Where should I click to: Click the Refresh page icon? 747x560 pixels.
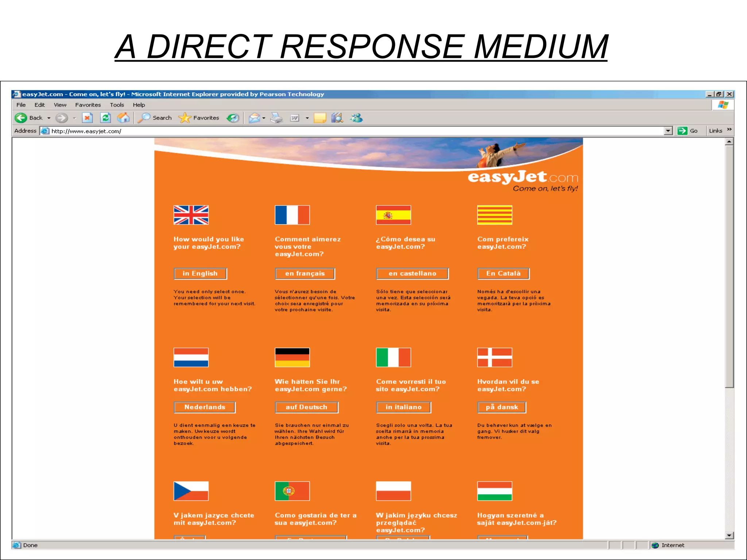pyautogui.click(x=105, y=118)
